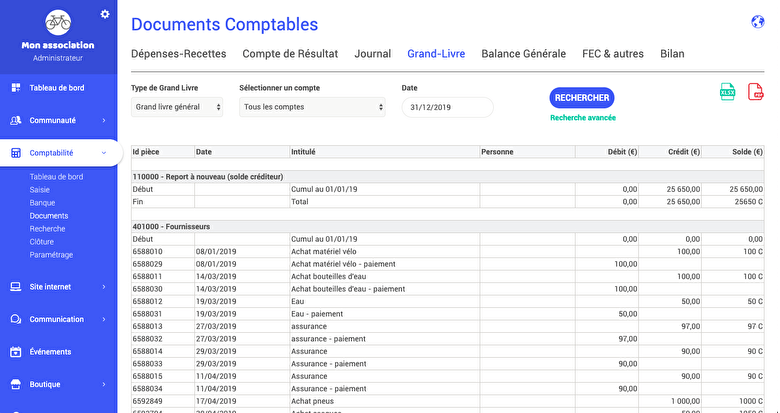Click piece id 6588012
Screen dimensions: 780x413
[147, 302]
